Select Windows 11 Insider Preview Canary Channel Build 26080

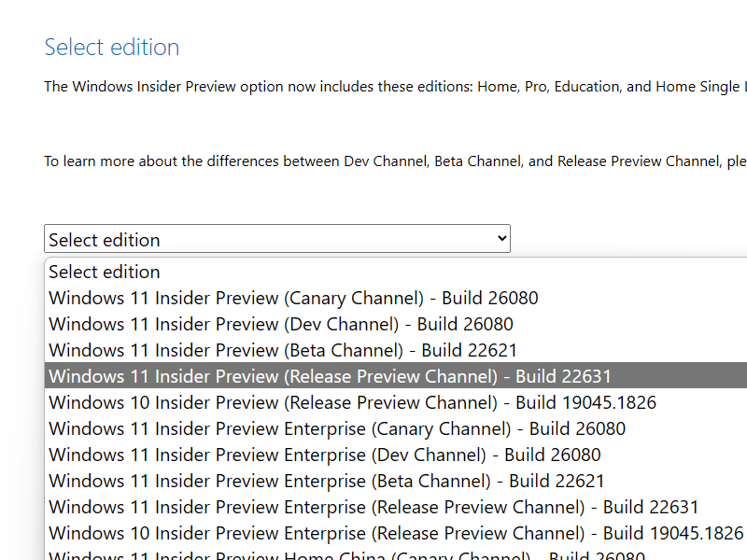point(293,298)
